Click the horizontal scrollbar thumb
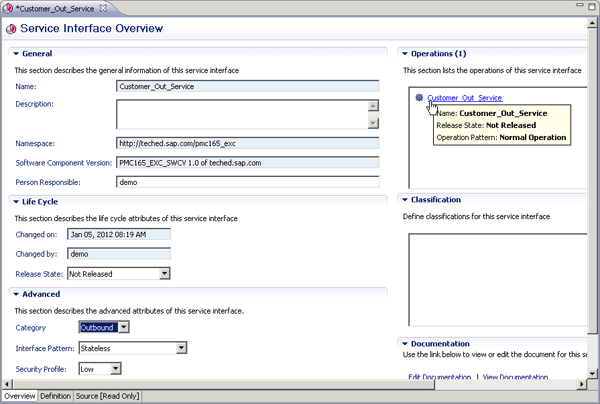Screen dimensions: 600x404 coord(224,384)
